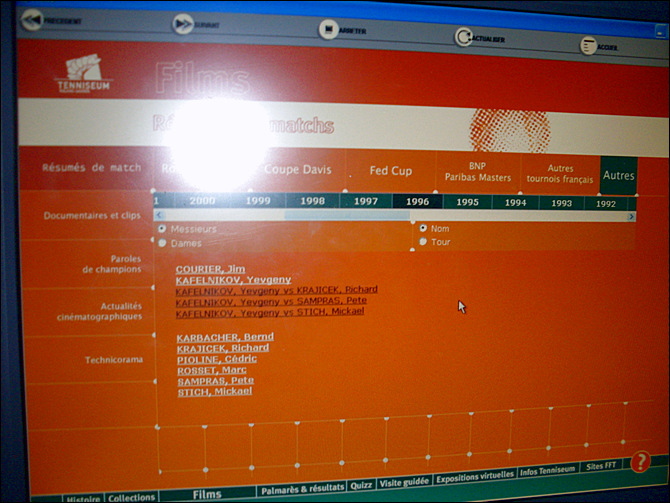Click the year scrollbar thumb
Image resolution: width=670 pixels, height=503 pixels.
347,215
